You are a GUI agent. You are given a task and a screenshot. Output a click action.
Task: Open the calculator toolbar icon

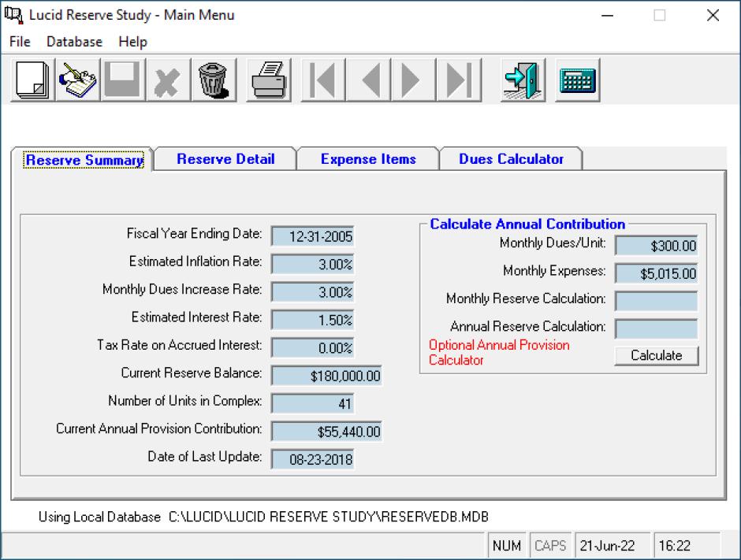click(578, 80)
